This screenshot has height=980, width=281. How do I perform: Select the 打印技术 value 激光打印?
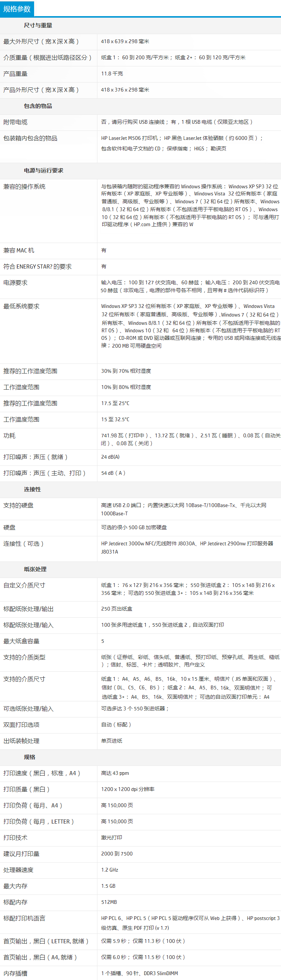[x=112, y=838]
